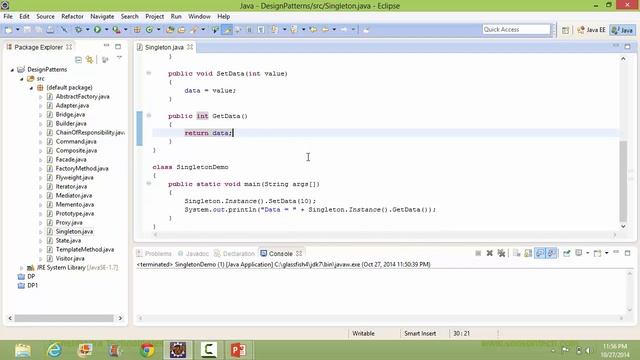Switch to the Javadoc tab
Image resolution: width=640 pixels, height=360 pixels.
pos(193,253)
